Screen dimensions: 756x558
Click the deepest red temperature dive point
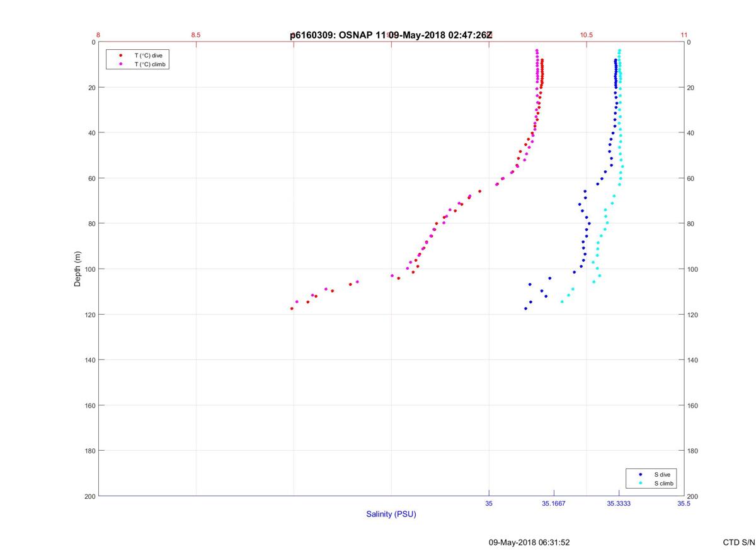(292, 308)
